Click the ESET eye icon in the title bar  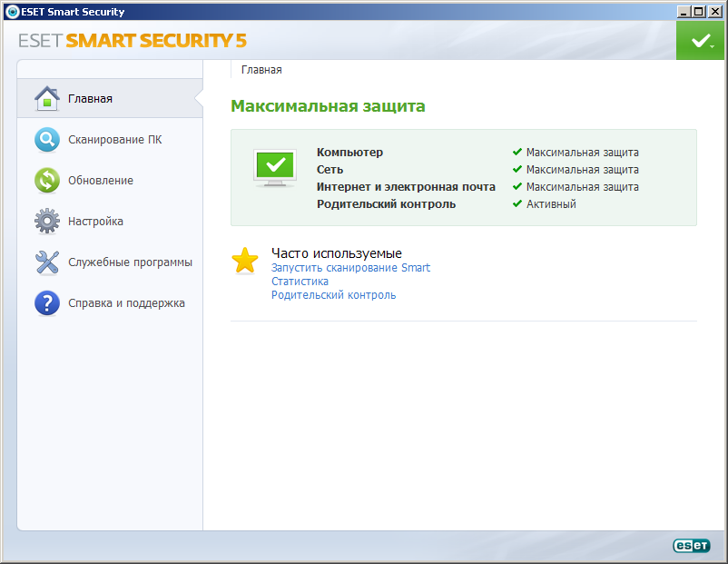(12, 12)
